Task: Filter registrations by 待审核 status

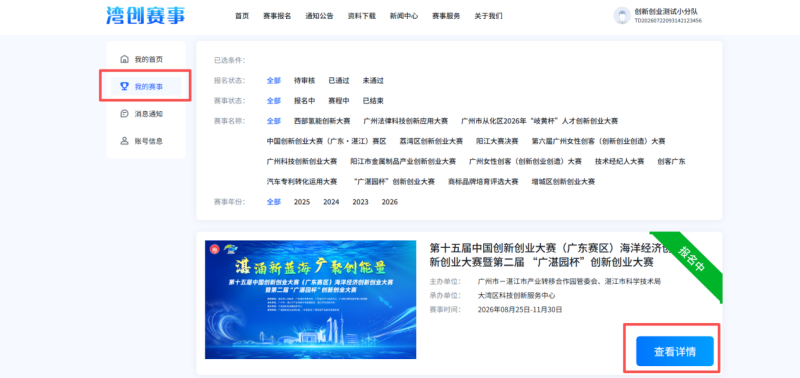Action: click(x=305, y=81)
